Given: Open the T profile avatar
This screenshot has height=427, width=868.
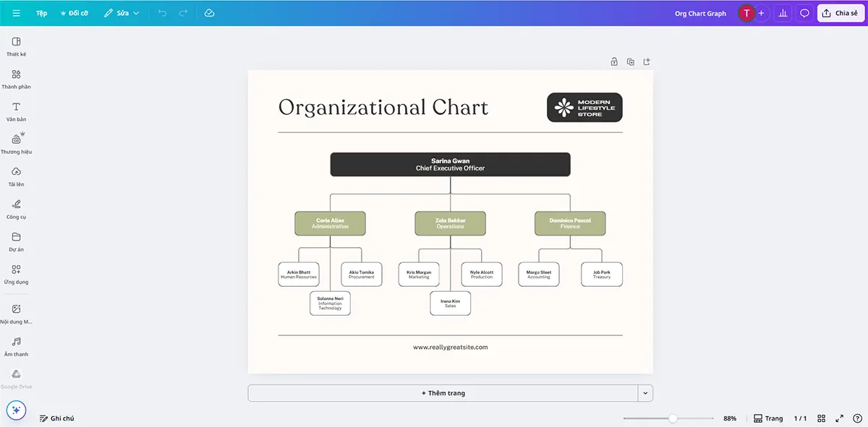Looking at the screenshot, I should tap(746, 13).
